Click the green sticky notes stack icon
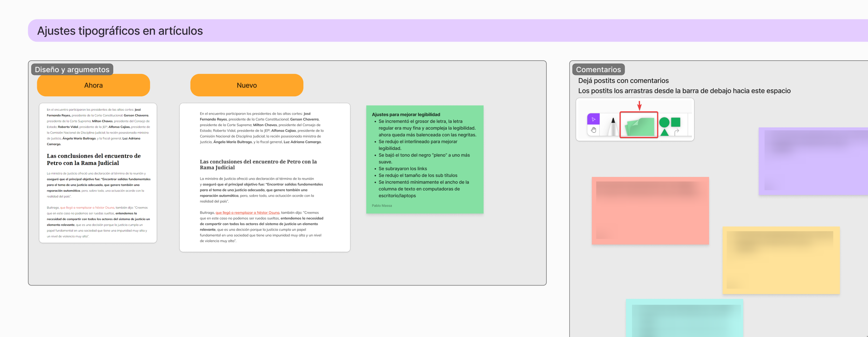Viewport: 868px width, 337px height. coord(639,126)
